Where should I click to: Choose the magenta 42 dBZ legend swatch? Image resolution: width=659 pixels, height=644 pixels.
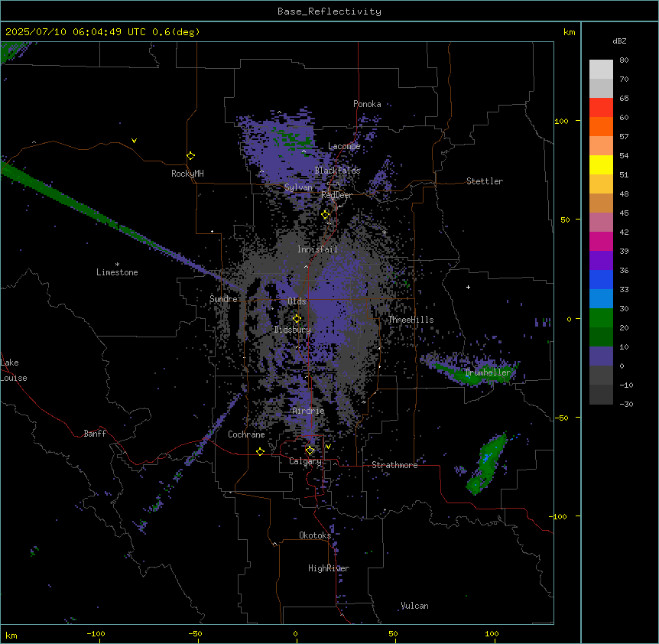[x=601, y=241]
